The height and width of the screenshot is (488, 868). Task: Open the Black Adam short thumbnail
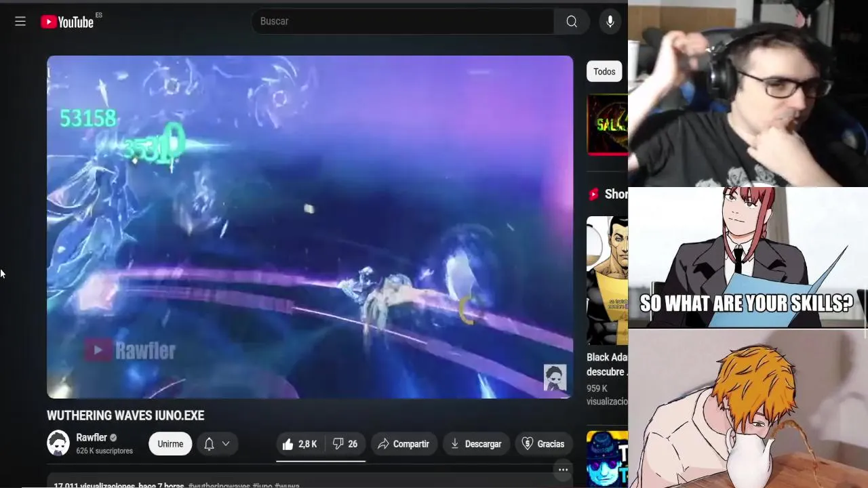[x=608, y=280]
